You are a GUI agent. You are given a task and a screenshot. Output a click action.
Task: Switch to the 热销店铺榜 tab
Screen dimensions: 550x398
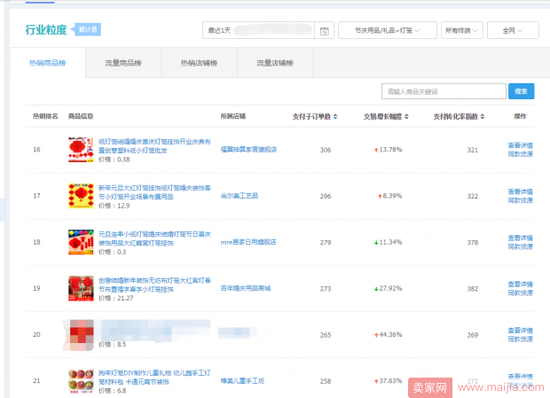click(199, 63)
